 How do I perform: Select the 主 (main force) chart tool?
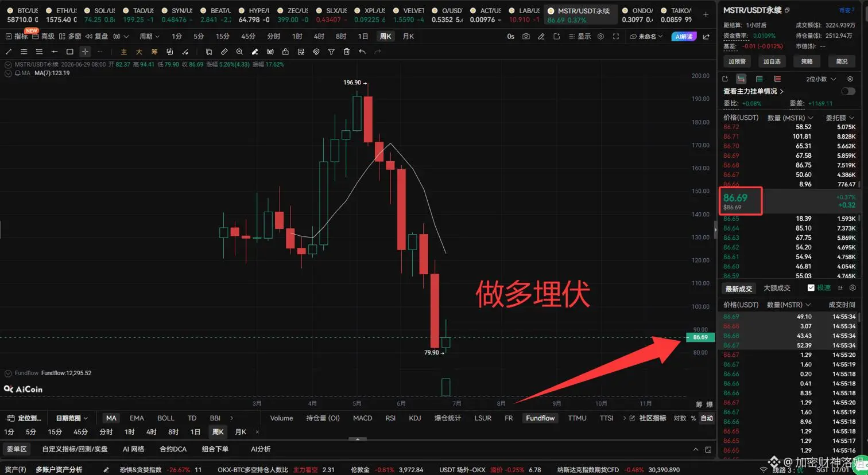[123, 52]
